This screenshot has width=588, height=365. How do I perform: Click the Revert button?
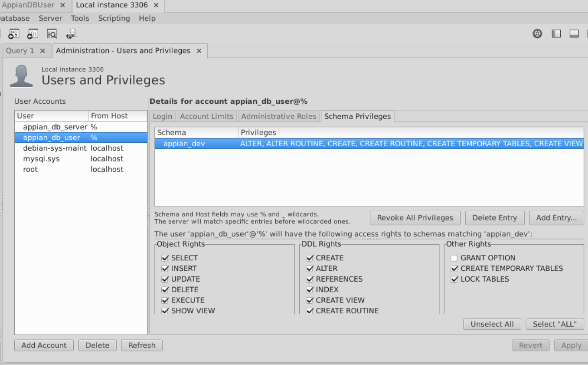pyautogui.click(x=531, y=345)
